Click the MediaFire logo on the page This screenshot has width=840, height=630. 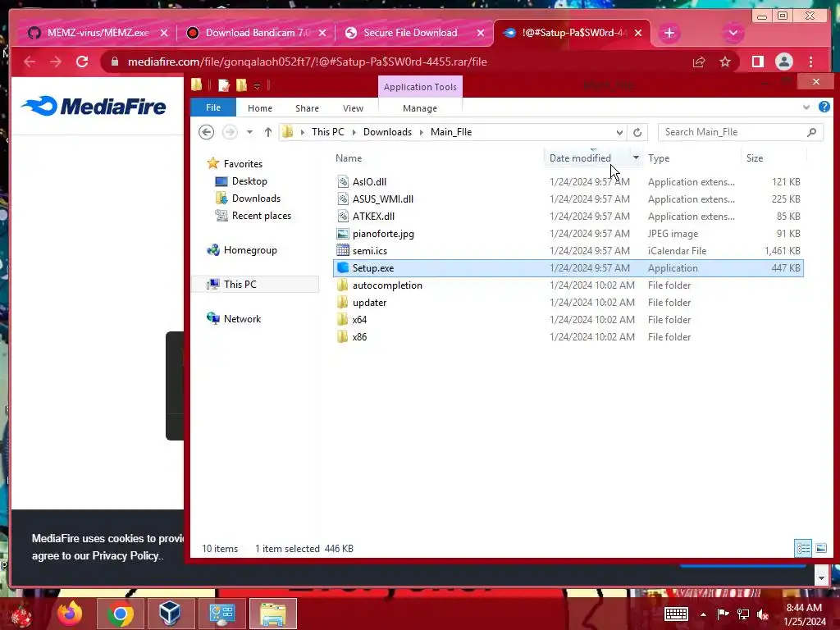point(94,106)
